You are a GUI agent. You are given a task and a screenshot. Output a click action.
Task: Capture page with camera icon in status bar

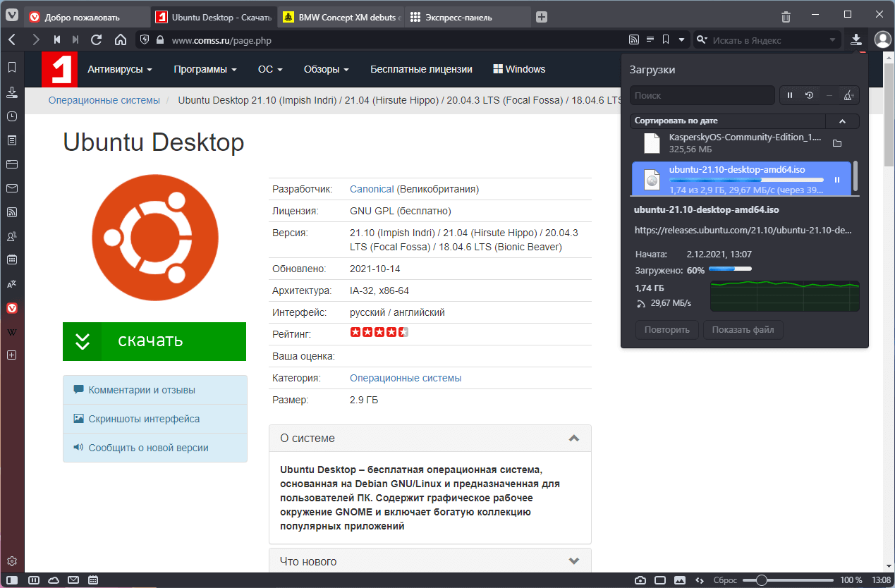[640, 580]
